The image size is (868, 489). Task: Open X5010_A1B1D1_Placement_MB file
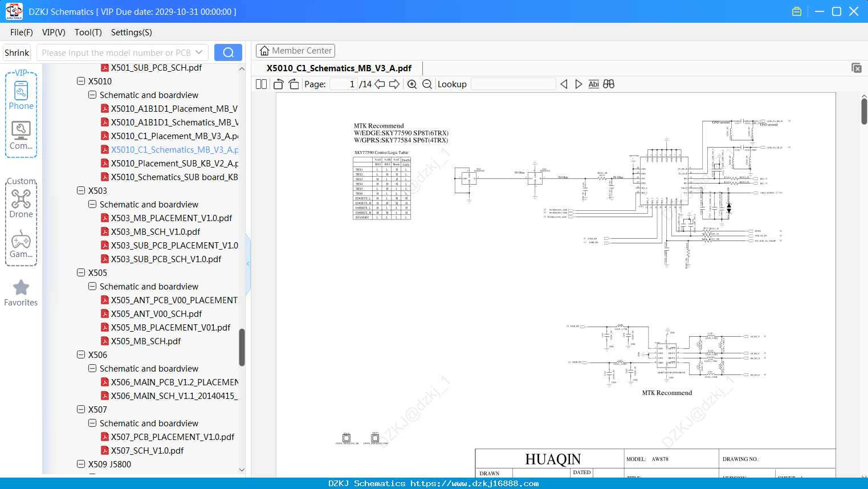click(x=170, y=109)
